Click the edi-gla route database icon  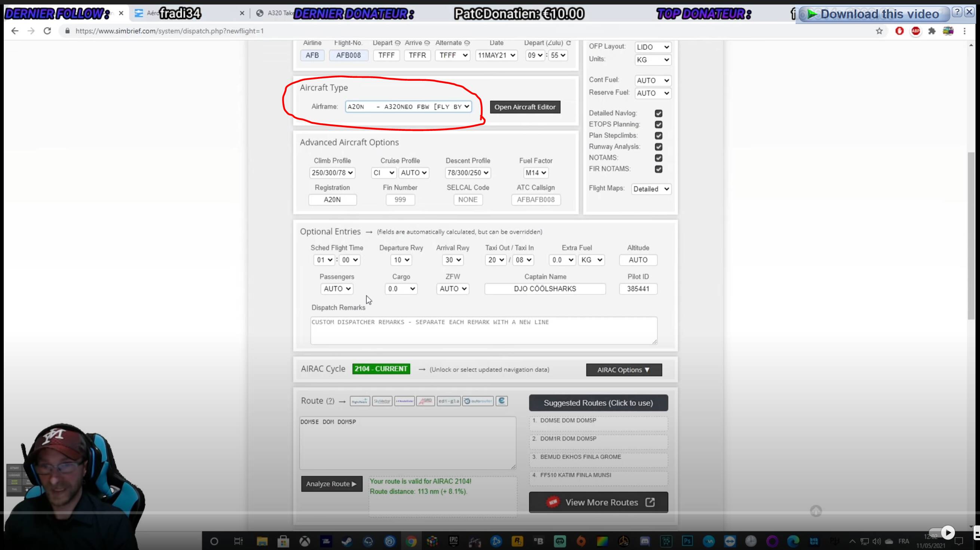pyautogui.click(x=448, y=401)
